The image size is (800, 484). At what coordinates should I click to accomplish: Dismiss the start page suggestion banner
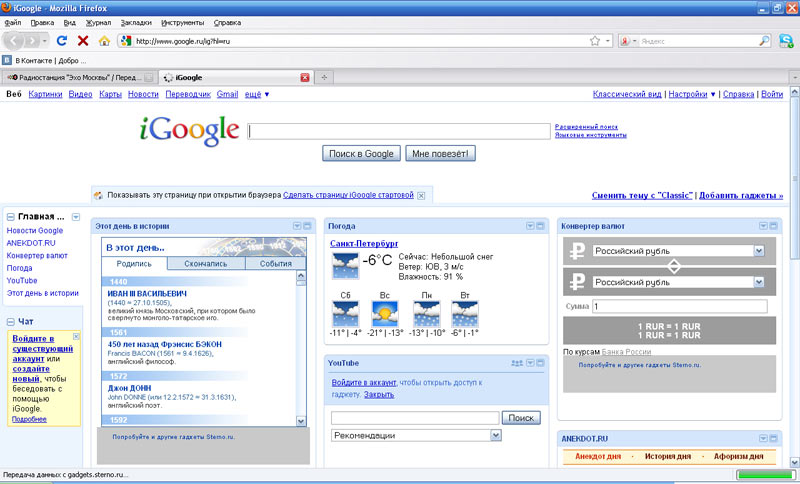coord(421,196)
